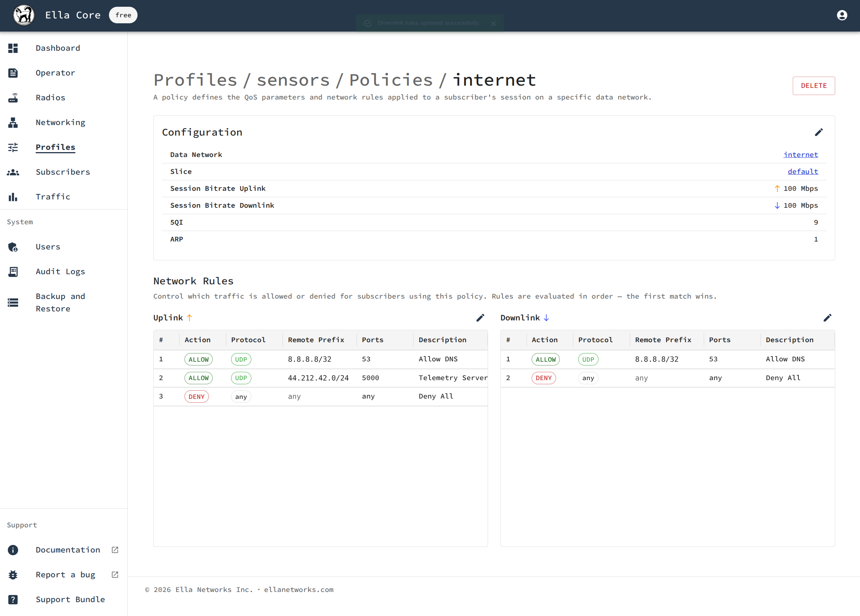The height and width of the screenshot is (616, 860).
Task: Click the Report a bug icon
Action: coord(13,575)
